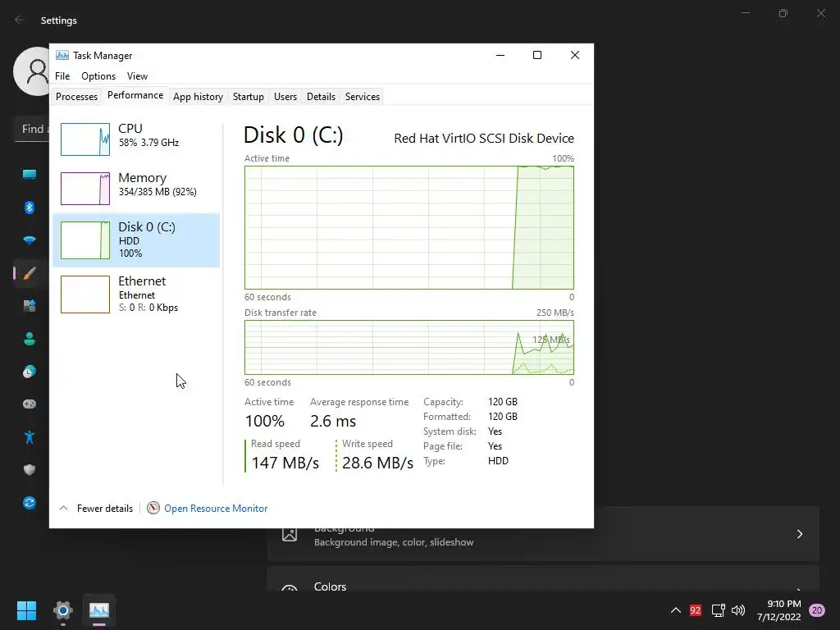The height and width of the screenshot is (630, 840).
Task: Go to the Users tab
Action: [x=285, y=97]
